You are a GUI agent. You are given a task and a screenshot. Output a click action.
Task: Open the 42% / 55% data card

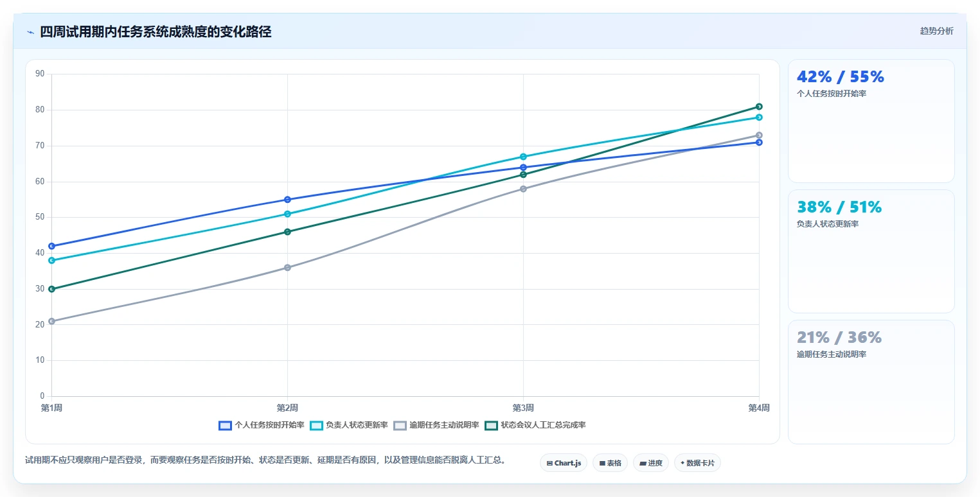[x=871, y=121]
